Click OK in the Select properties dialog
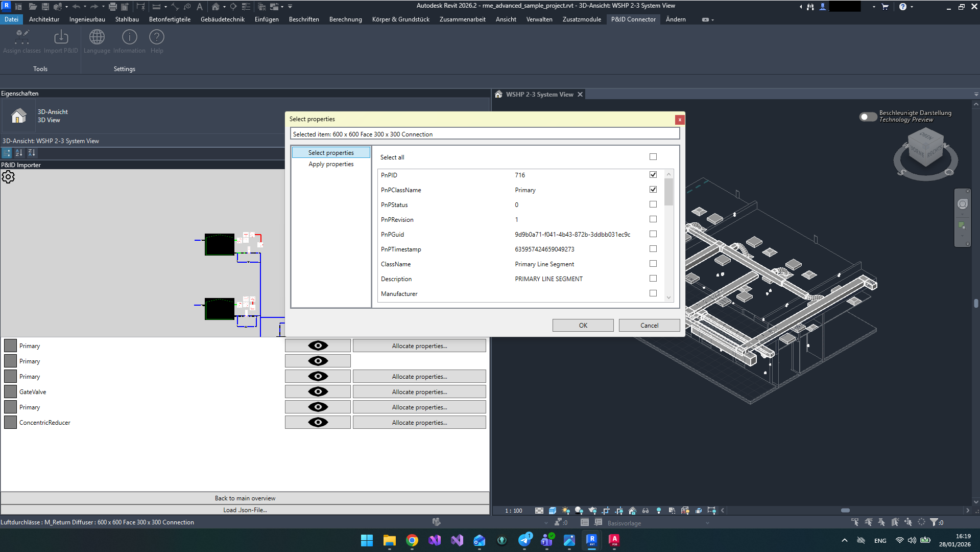 582,325
